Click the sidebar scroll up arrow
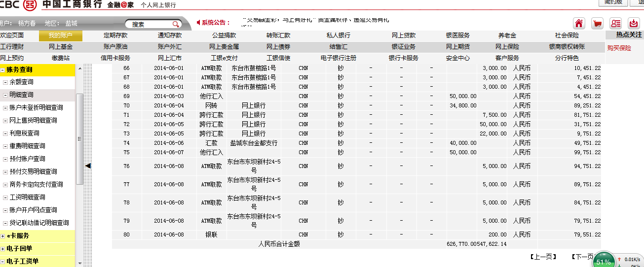The image size is (644, 267). click(79, 69)
